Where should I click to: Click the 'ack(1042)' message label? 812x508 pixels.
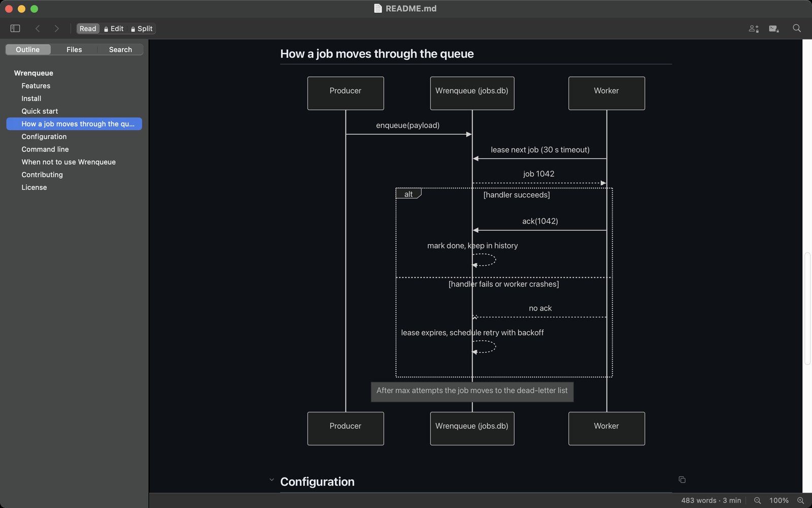(x=540, y=221)
